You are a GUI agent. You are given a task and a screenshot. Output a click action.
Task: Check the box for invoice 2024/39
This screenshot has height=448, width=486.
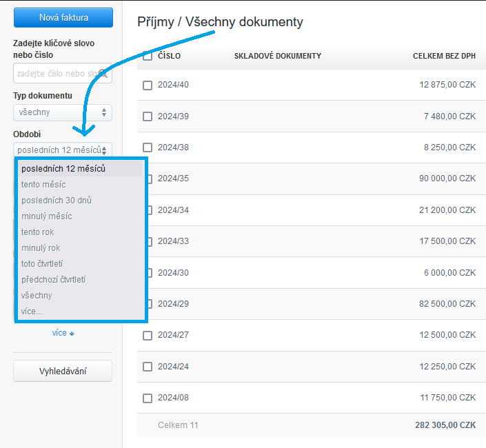[148, 116]
